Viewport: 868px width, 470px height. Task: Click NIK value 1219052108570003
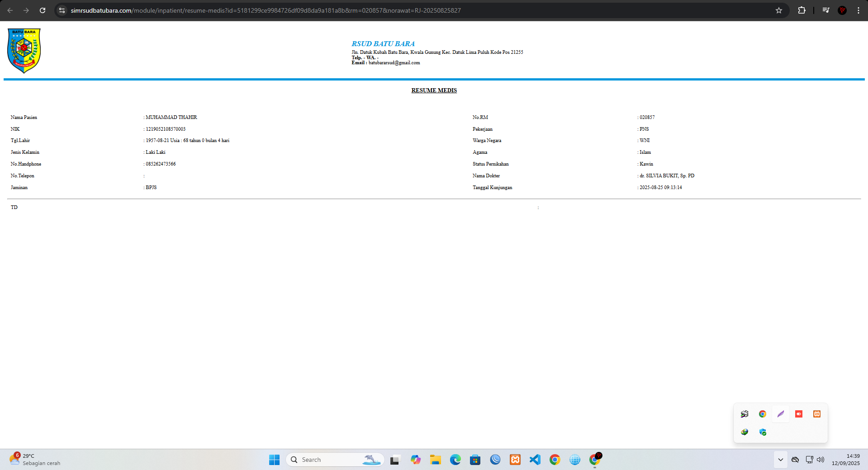[x=166, y=129]
